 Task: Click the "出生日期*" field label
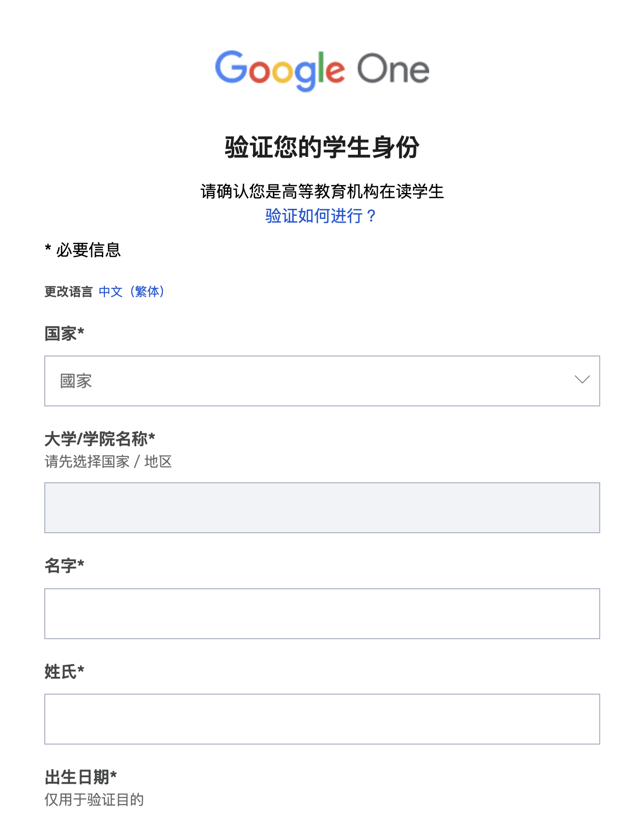point(81,777)
